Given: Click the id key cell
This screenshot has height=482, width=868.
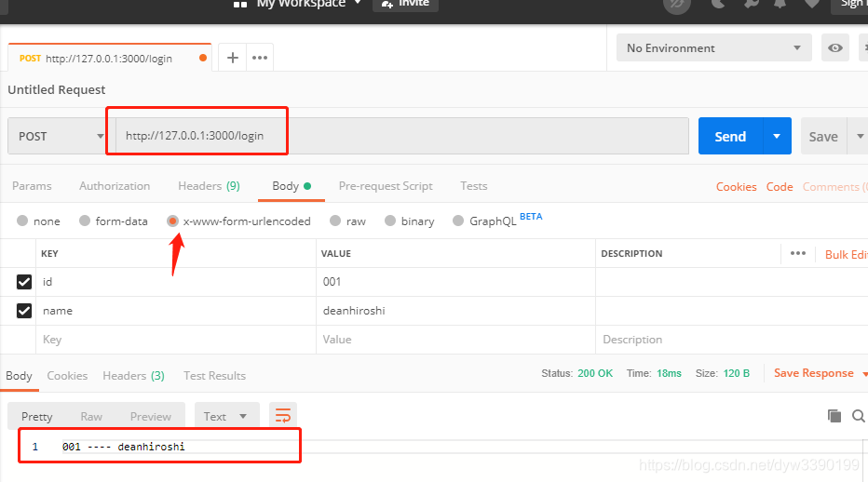Looking at the screenshot, I should tap(176, 282).
